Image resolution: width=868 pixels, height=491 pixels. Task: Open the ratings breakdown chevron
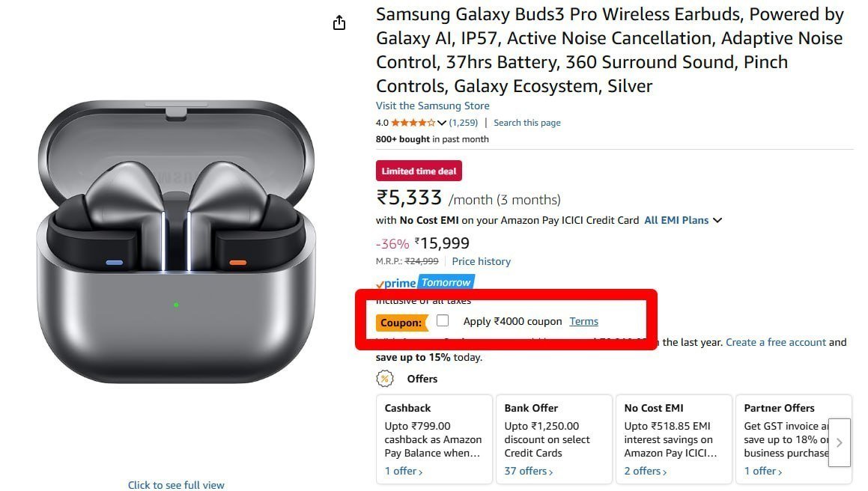[x=441, y=122]
